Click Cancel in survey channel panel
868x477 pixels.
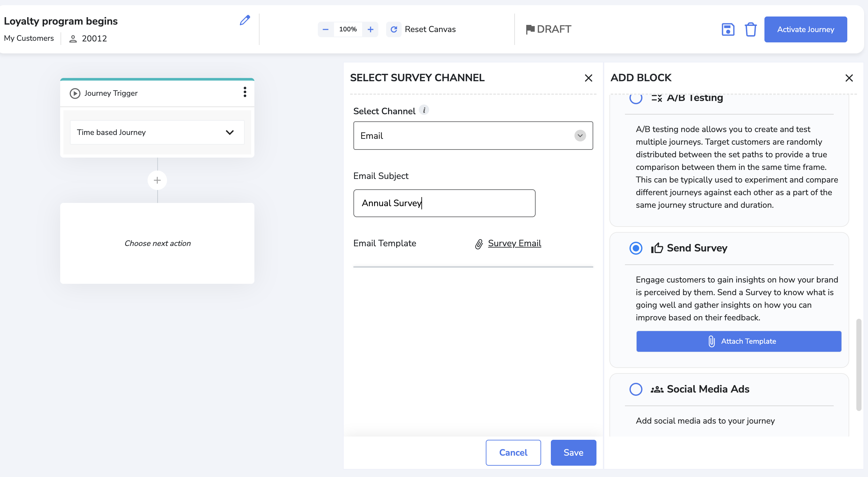[x=513, y=453]
